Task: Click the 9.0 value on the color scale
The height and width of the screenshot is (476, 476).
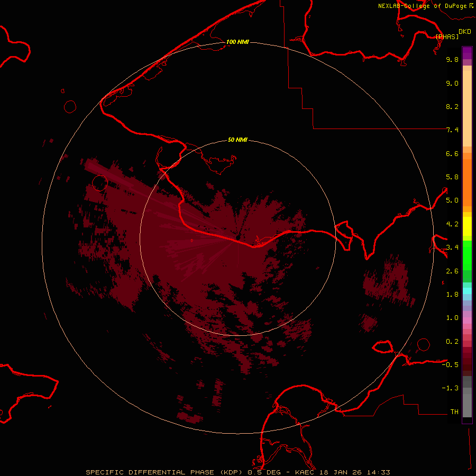Action: pos(452,83)
